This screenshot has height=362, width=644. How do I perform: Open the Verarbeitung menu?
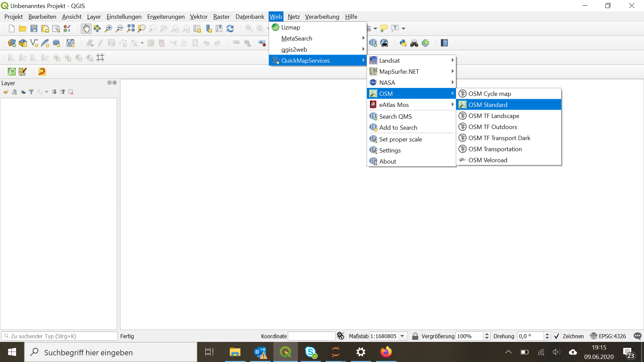pos(322,16)
